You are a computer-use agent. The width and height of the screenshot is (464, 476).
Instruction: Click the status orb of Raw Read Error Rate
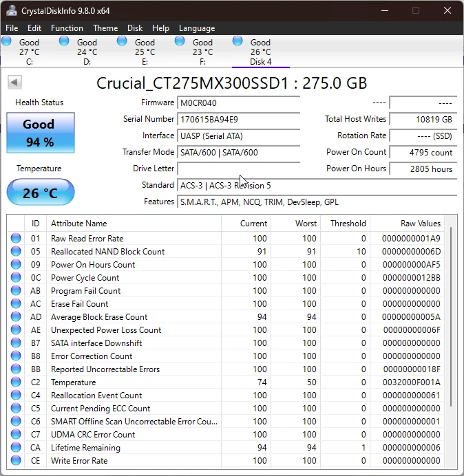pos(16,238)
